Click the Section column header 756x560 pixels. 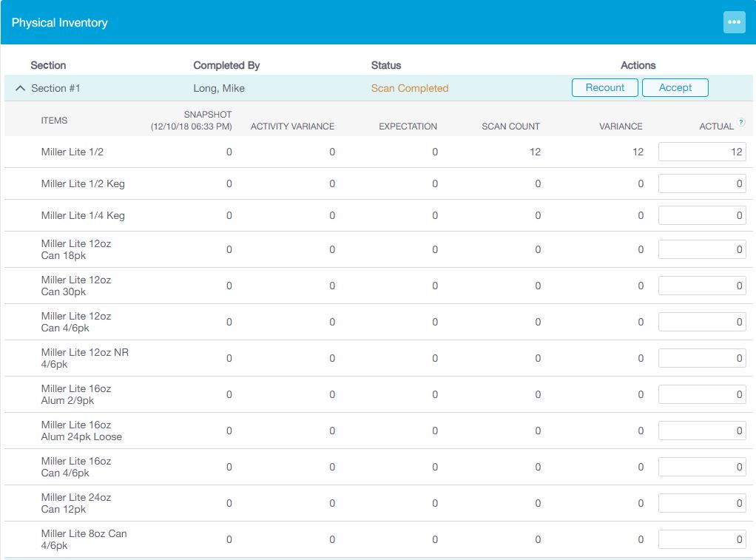pyautogui.click(x=48, y=65)
